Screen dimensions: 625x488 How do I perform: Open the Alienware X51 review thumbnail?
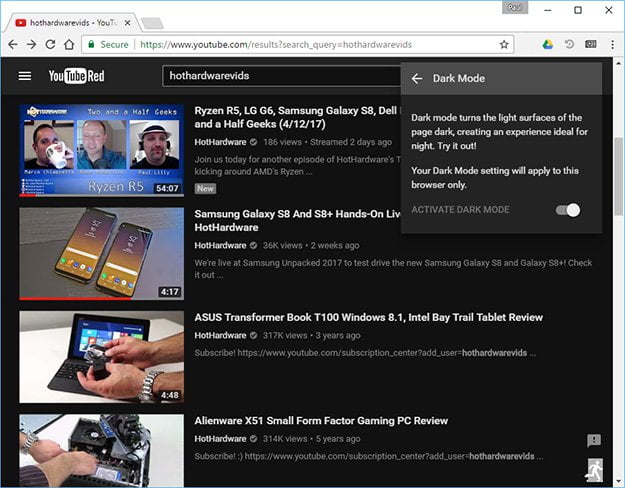(102, 451)
